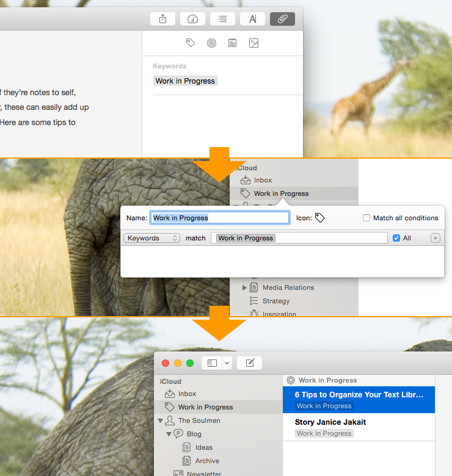
Task: Expand the Media Relations group
Action: tap(244, 287)
